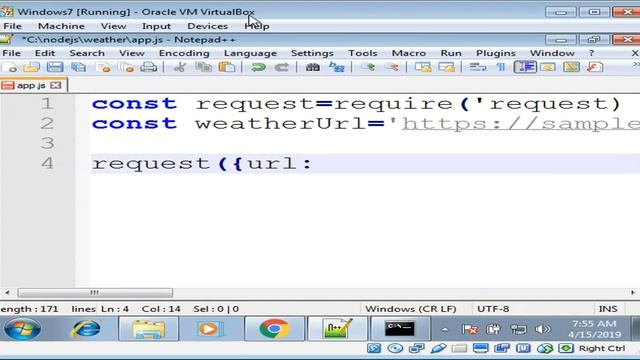
Task: Click the horizontal scrollbar right arrow
Action: 633,293
